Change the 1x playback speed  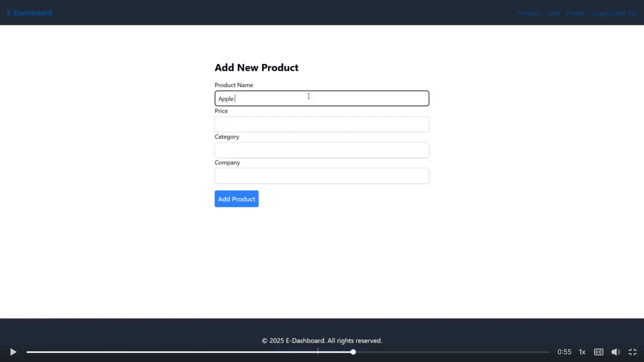pos(582,352)
